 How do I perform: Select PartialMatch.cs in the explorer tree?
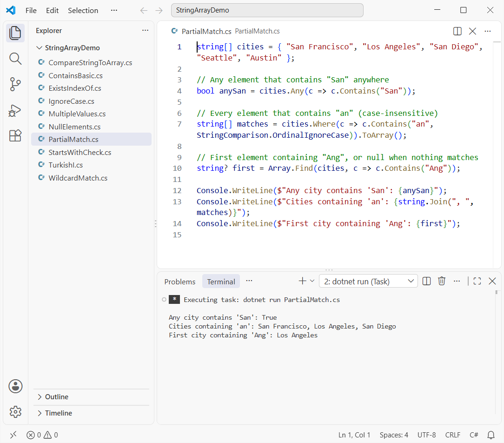point(92,139)
